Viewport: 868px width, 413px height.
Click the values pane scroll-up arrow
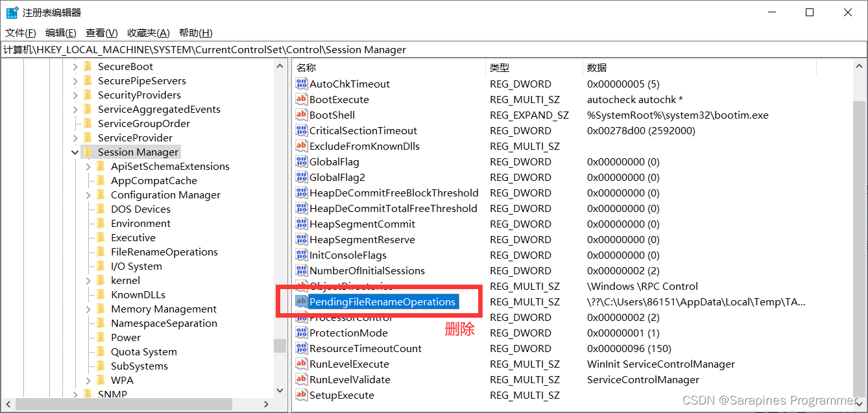(859, 66)
